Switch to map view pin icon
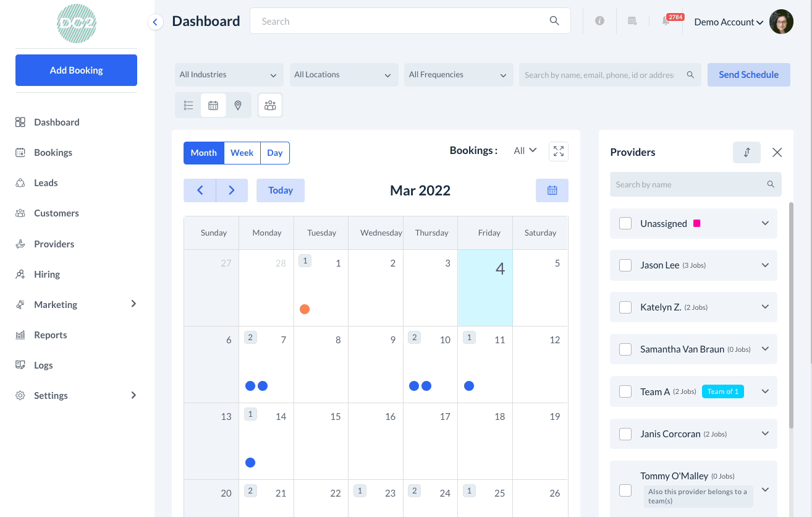Screen dimensions: 812x517 pyautogui.click(x=238, y=106)
